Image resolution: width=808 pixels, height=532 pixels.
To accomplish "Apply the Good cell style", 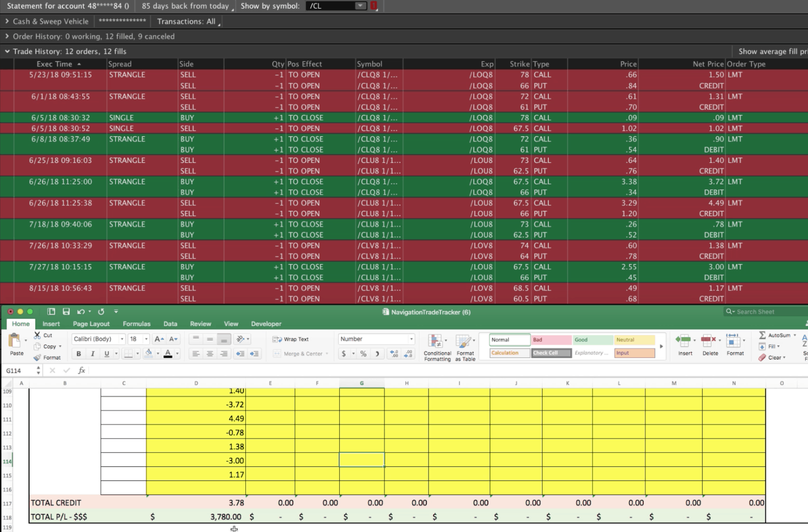I will pyautogui.click(x=593, y=340).
